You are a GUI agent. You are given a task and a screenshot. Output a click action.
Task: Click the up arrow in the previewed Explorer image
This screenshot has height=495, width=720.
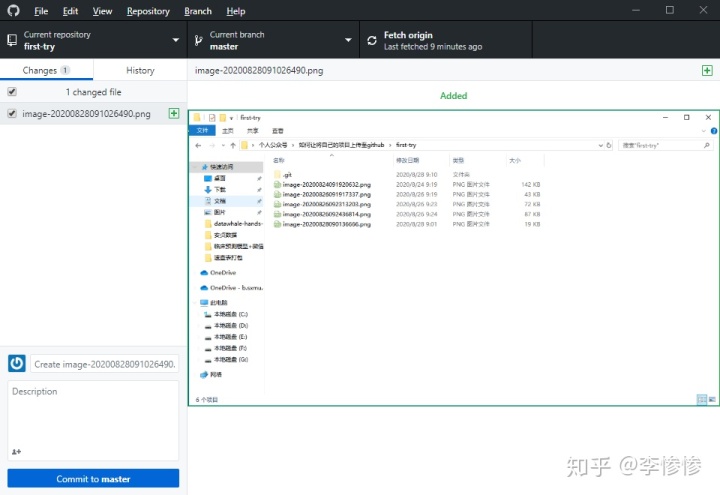[233, 145]
